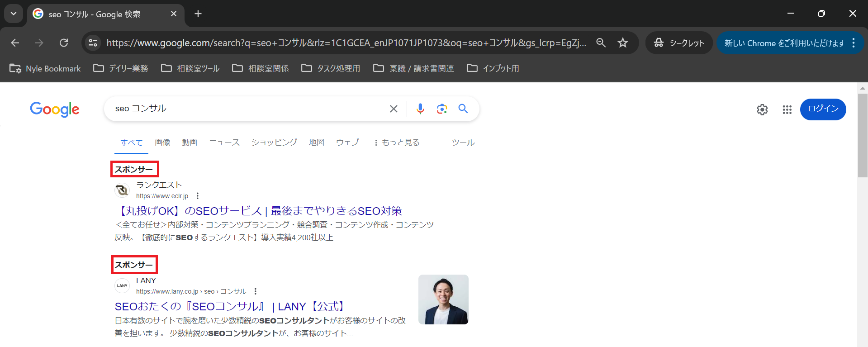868x347 pixels.
Task: Open the シークレット incognito indicator
Action: coord(679,43)
